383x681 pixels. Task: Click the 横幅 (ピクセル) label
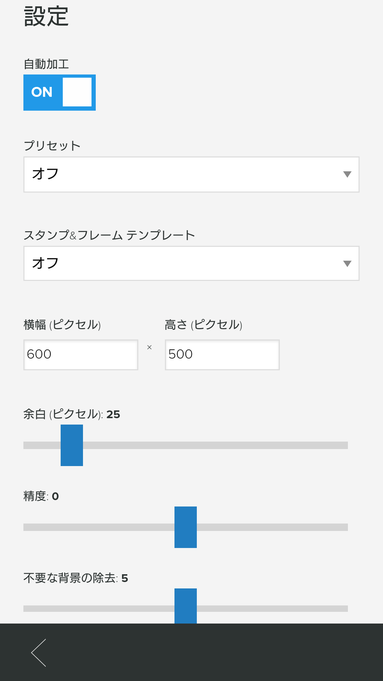click(x=62, y=324)
